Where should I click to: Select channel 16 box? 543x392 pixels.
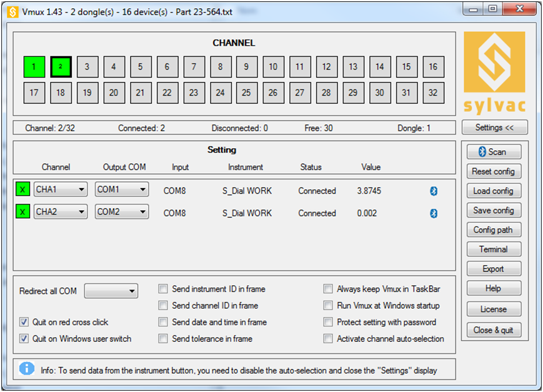(x=434, y=66)
